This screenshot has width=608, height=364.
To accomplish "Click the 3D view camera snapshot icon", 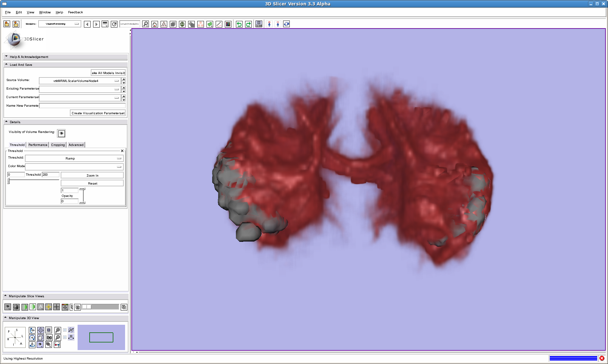I will pyautogui.click(x=49, y=337).
